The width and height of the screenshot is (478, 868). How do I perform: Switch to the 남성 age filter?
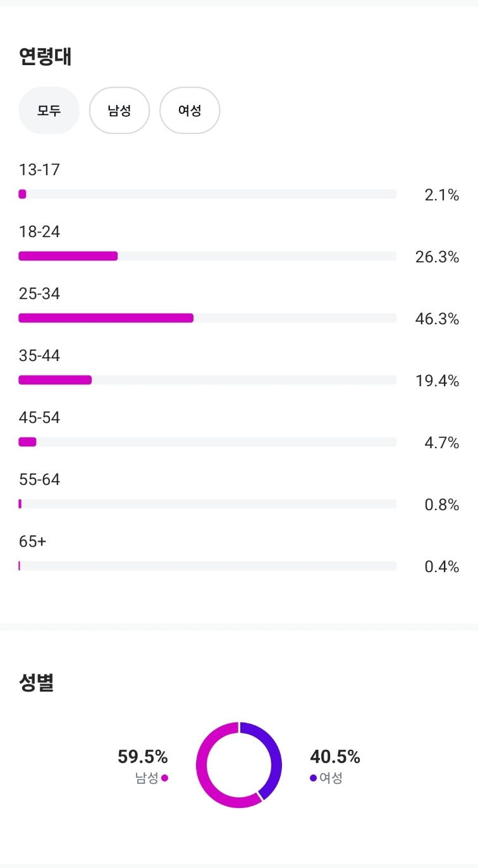(x=120, y=111)
